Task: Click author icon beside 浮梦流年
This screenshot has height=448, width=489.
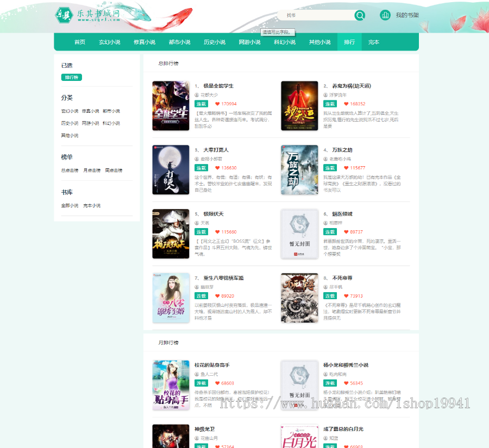Action: tap(325, 95)
